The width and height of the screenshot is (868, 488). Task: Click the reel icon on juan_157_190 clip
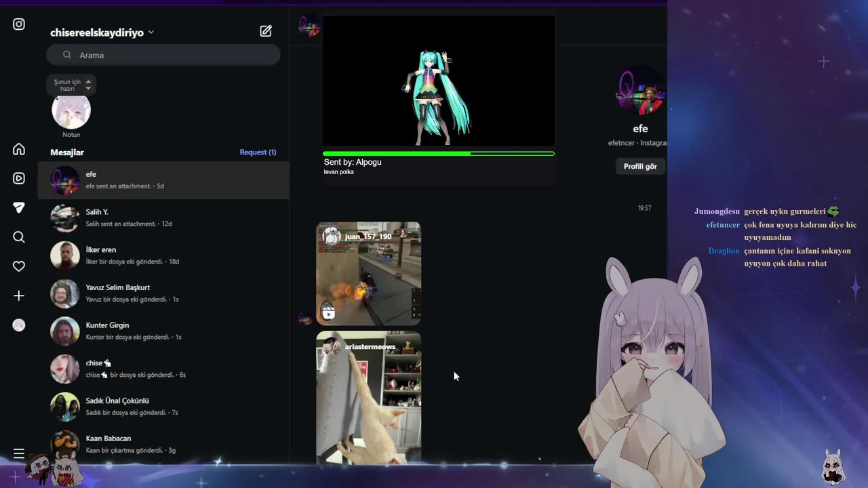[x=328, y=312]
